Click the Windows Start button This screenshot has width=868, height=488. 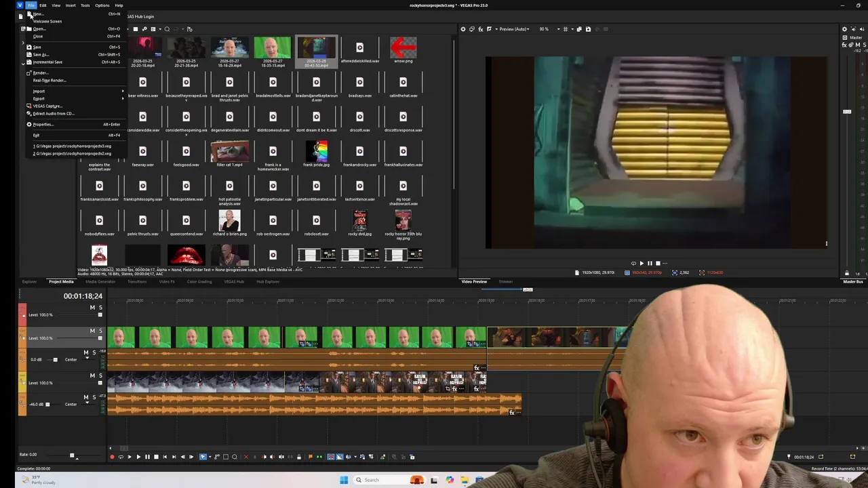pos(344,480)
